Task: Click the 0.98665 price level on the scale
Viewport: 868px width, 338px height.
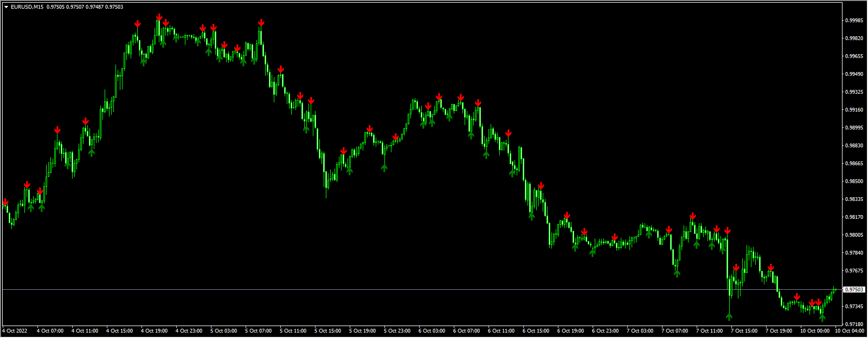Action: pos(854,164)
